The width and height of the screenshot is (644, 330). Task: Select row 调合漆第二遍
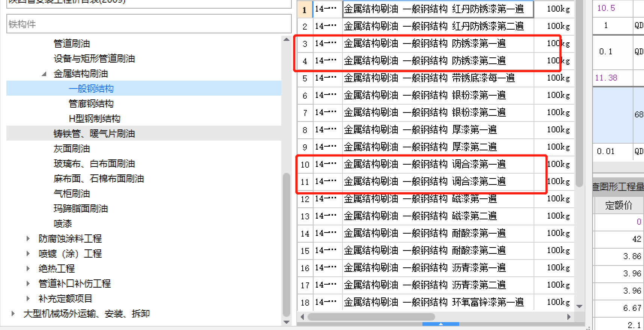(436, 181)
